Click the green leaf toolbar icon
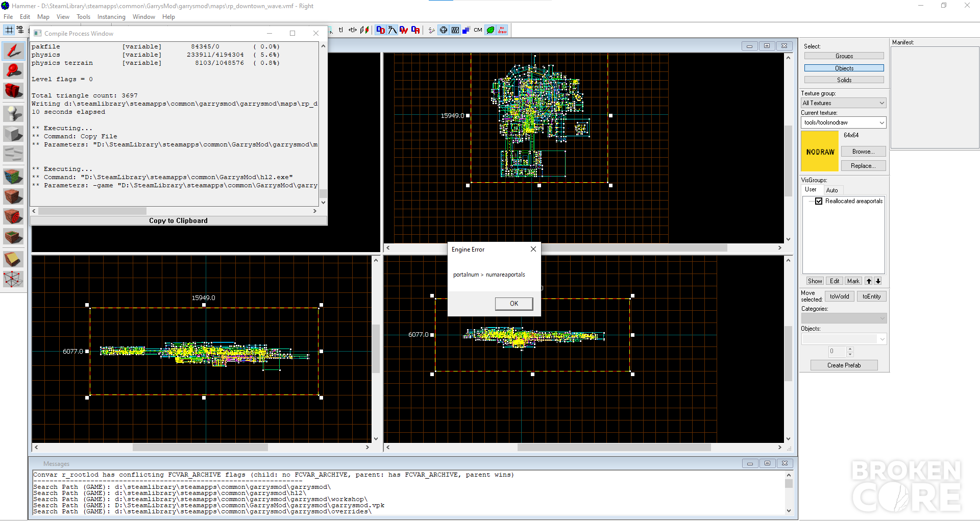 click(x=490, y=30)
